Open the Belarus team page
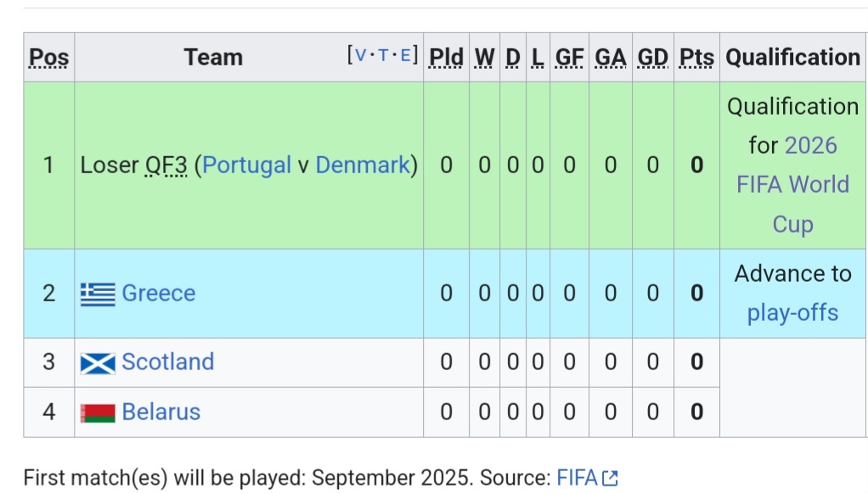The width and height of the screenshot is (868, 494). [x=161, y=413]
